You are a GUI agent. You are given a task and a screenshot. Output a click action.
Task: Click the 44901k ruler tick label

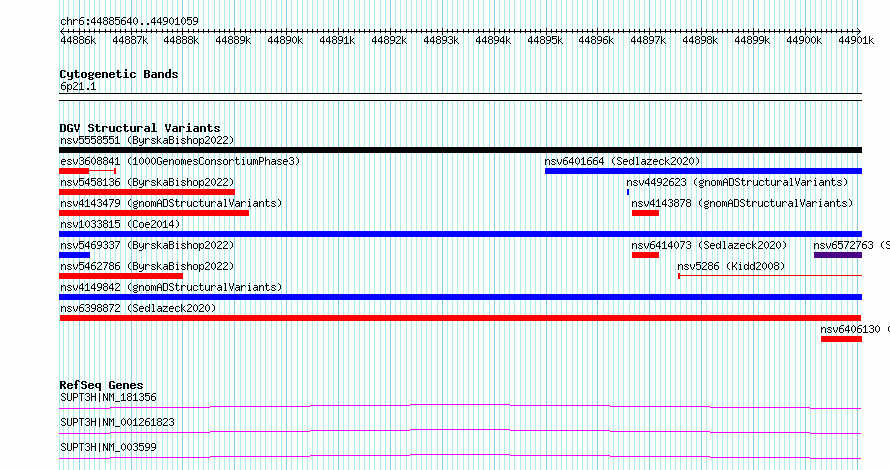point(856,40)
